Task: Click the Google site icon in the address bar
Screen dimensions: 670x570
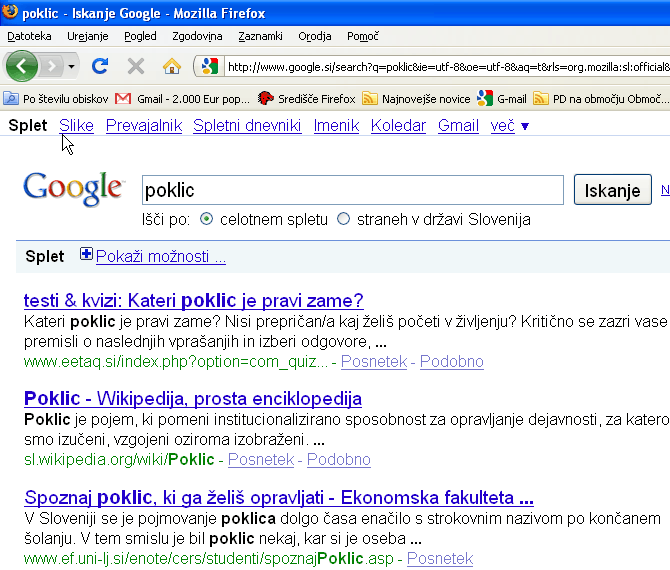Action: coord(210,67)
